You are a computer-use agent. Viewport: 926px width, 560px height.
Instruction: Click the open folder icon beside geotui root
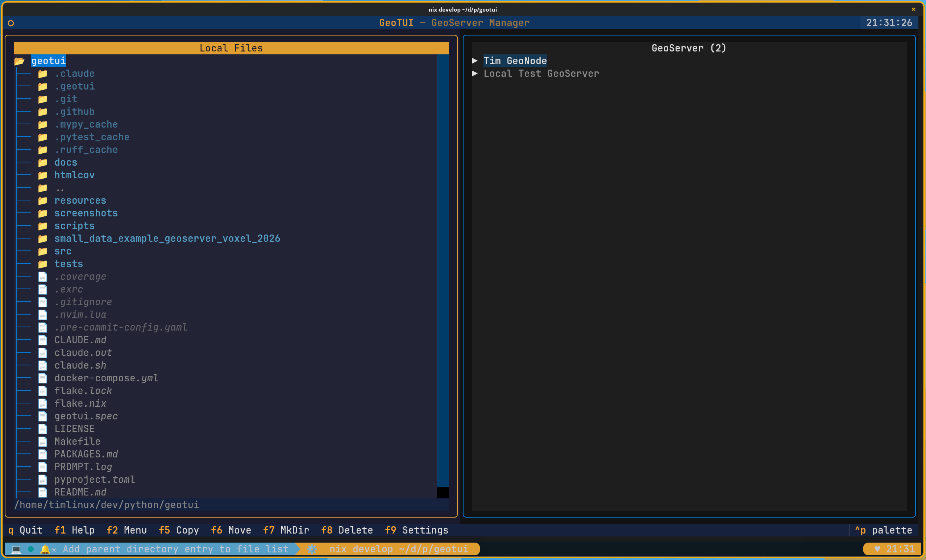[20, 61]
